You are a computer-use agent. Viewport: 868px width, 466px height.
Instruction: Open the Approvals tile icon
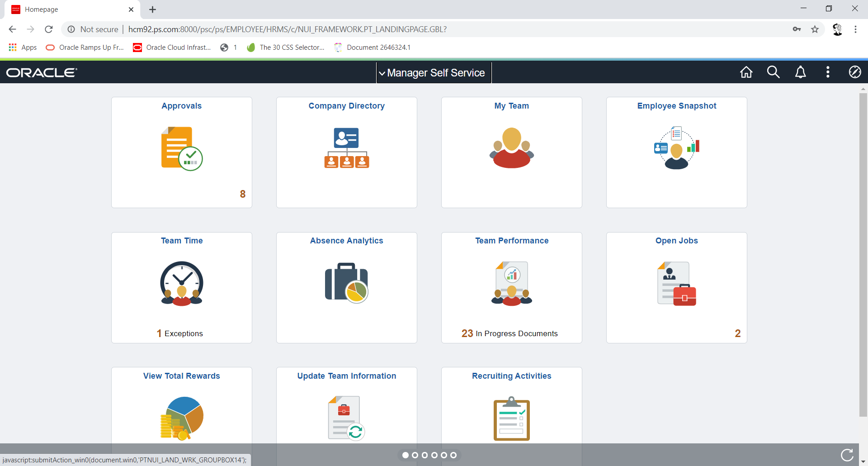point(182,148)
